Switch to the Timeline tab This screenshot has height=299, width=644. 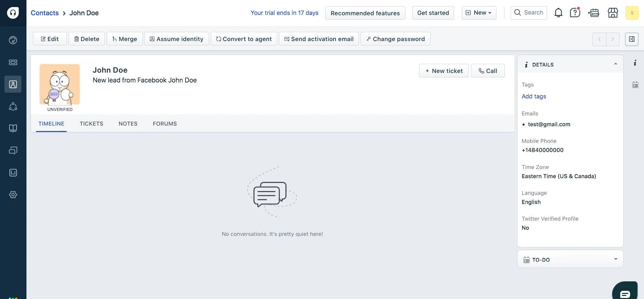[x=51, y=124]
